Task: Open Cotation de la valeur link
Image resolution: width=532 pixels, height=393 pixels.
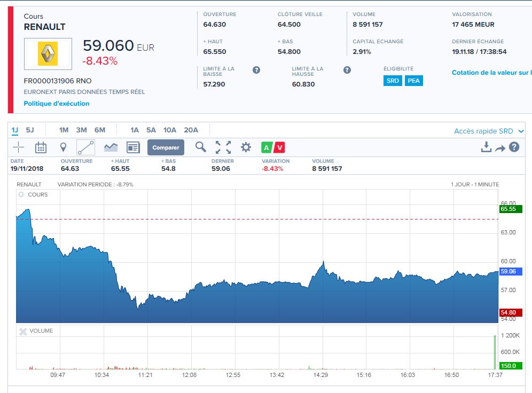Action: [x=491, y=73]
